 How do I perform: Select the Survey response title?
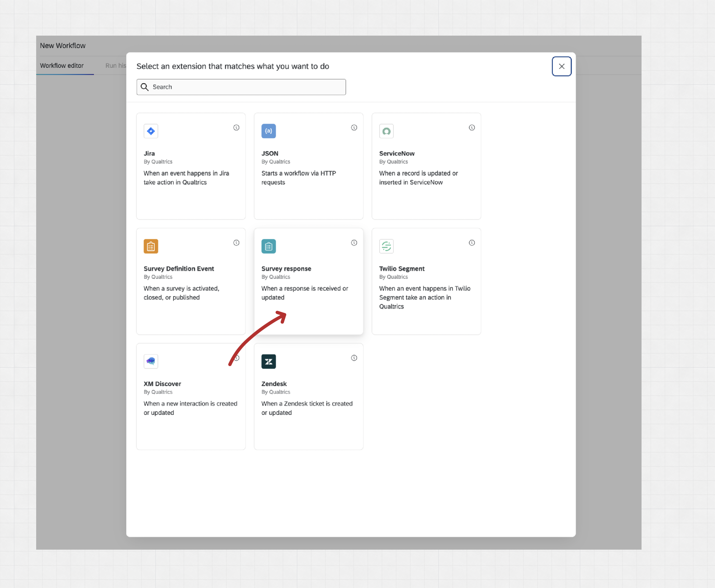(286, 269)
